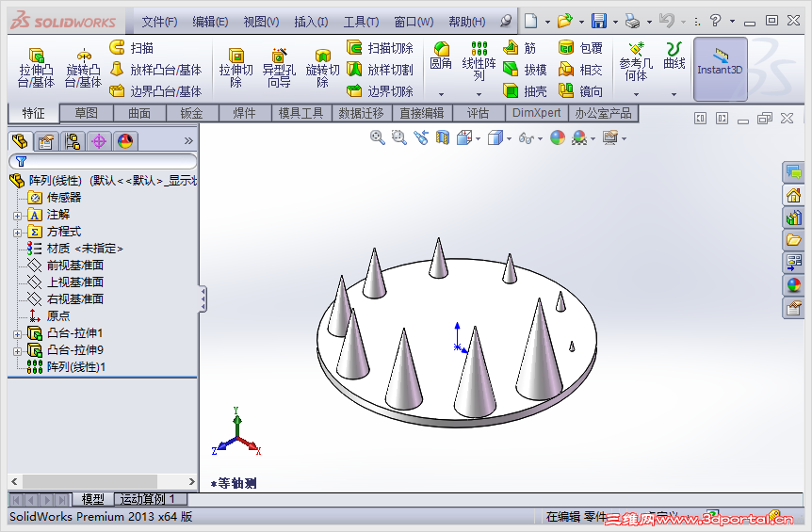Switch to the 运动算例 1 tab
This screenshot has height=532, width=812.
pyautogui.click(x=151, y=499)
